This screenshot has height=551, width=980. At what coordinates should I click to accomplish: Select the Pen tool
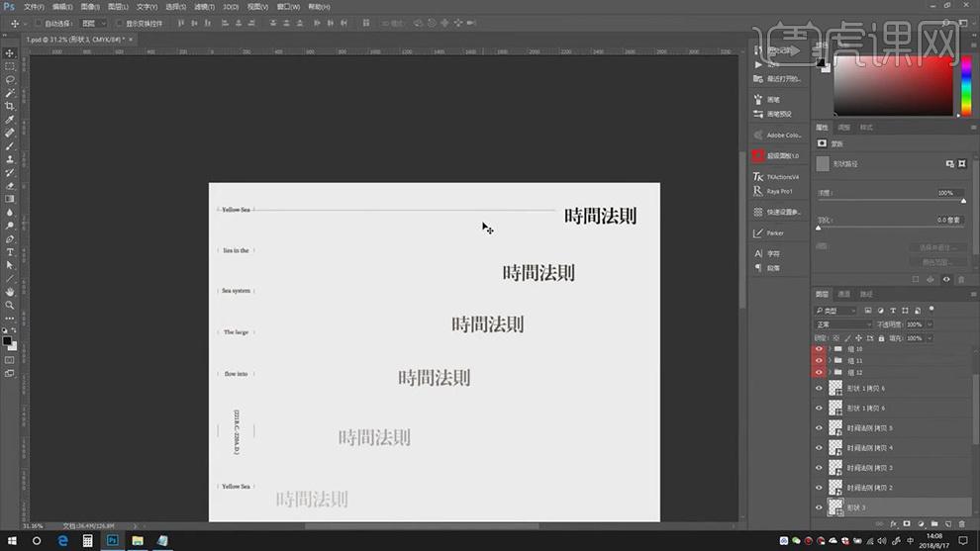(x=9, y=238)
